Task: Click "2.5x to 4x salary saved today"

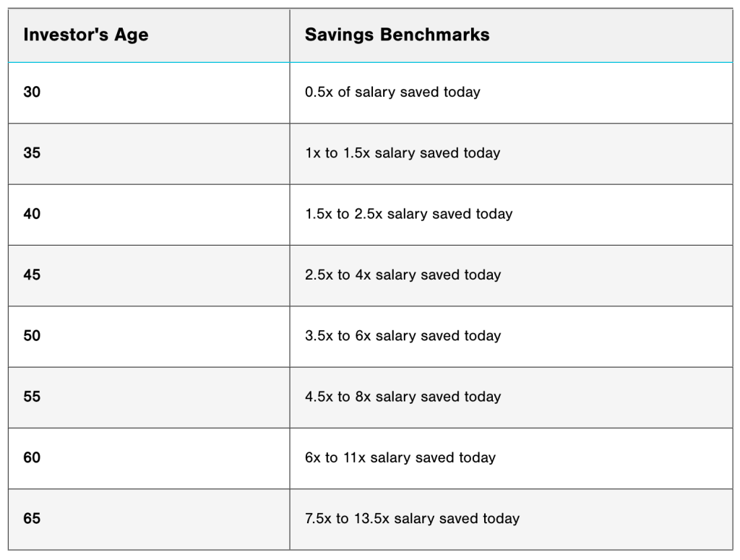Action: [403, 275]
